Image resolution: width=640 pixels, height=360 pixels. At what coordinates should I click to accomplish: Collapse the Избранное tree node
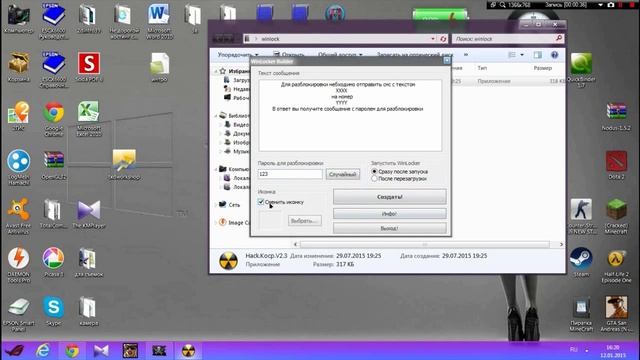point(216,71)
